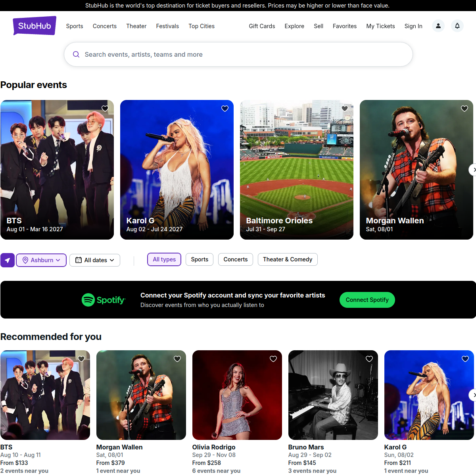Select the All types filter
476x476 pixels.
pyautogui.click(x=164, y=259)
